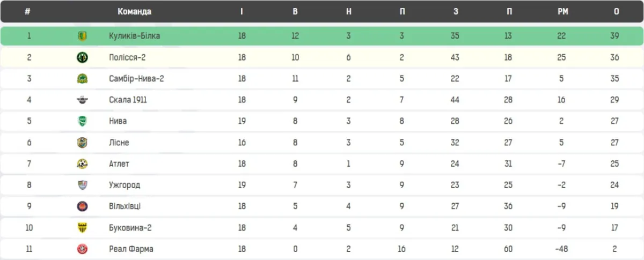Click the green Нива club crest

point(82,121)
